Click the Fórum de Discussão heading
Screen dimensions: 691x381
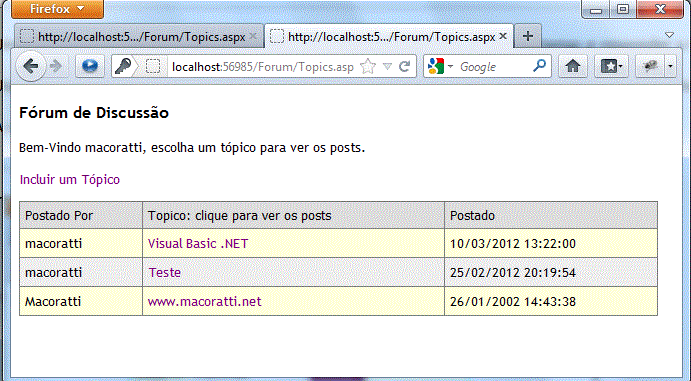pyautogui.click(x=94, y=113)
